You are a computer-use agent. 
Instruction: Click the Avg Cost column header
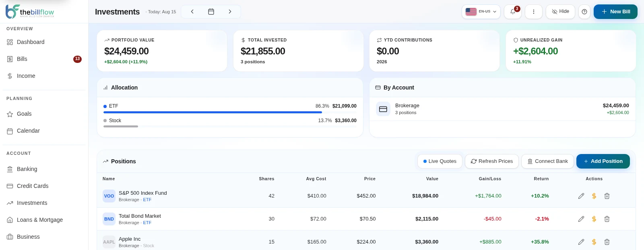316,179
